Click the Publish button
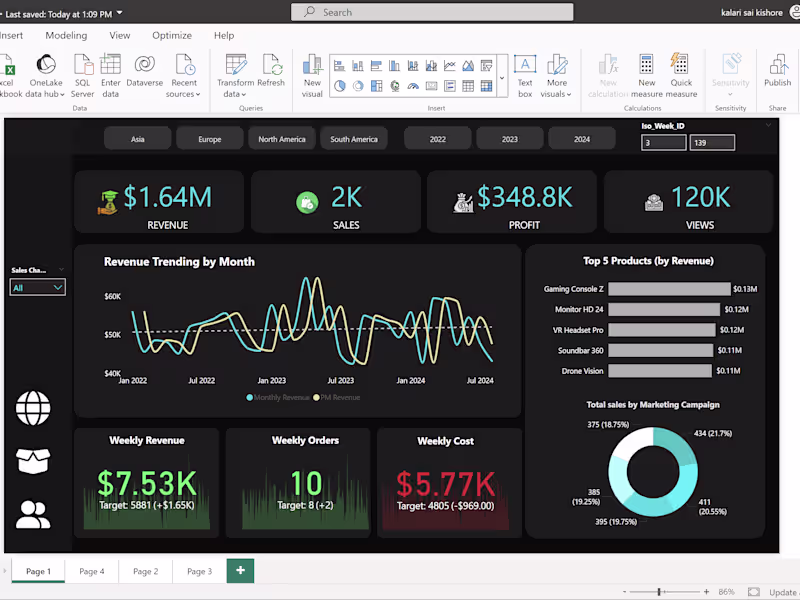 778,70
